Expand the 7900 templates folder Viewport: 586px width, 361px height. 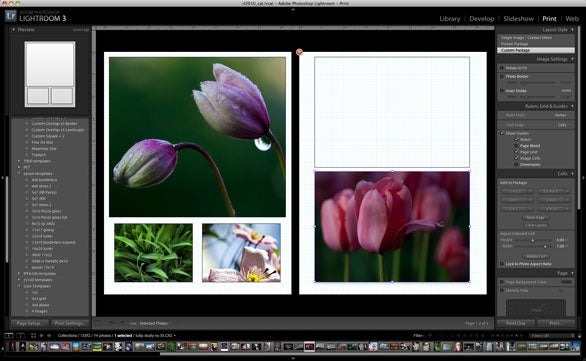click(x=19, y=161)
